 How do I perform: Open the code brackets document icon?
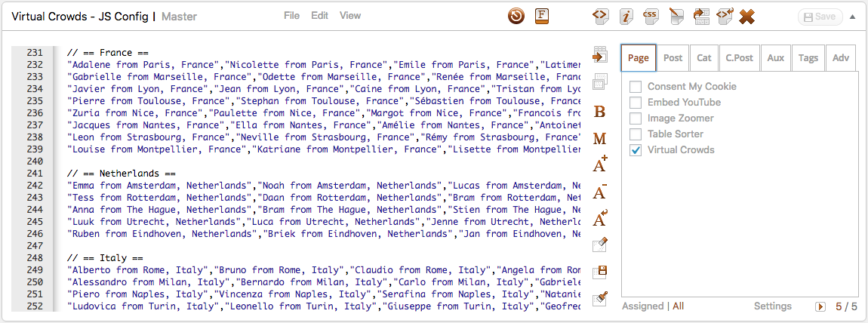599,17
